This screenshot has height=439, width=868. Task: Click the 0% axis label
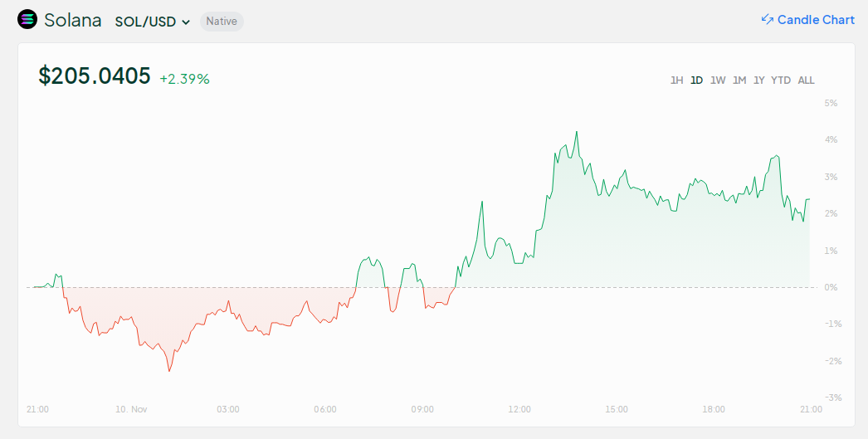pos(831,287)
